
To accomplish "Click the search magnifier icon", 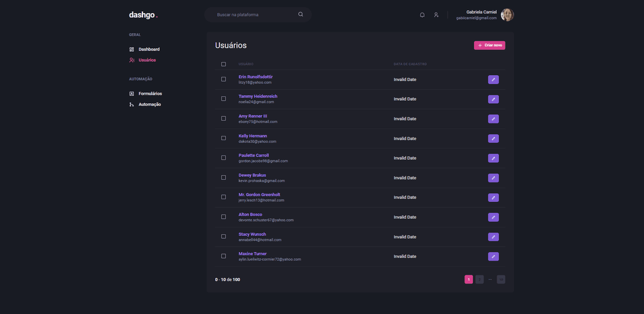I will tap(301, 14).
